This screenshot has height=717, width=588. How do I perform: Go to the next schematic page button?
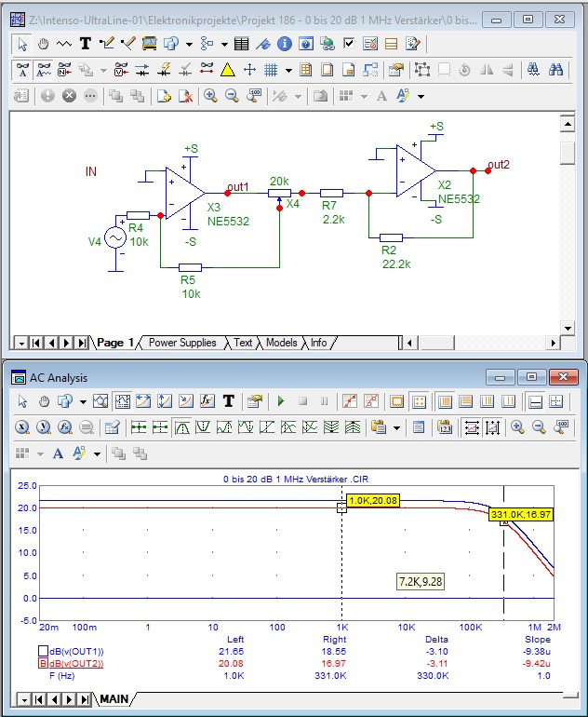[67, 343]
